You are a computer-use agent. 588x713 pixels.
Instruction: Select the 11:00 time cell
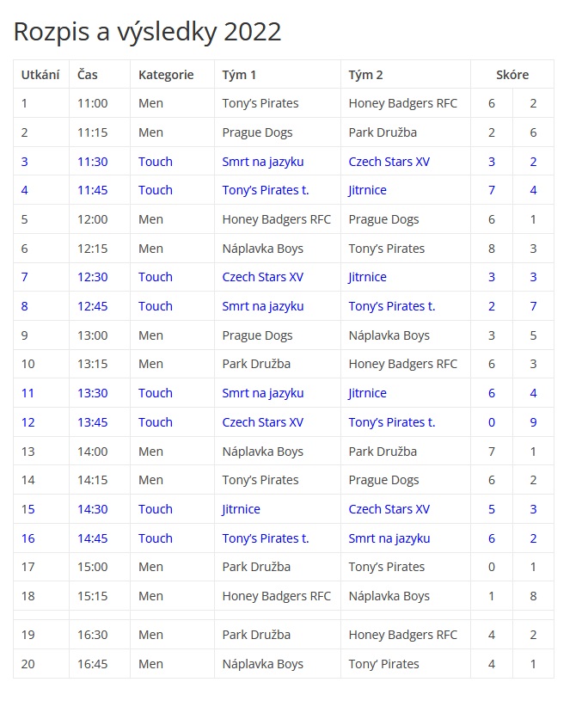coord(93,103)
